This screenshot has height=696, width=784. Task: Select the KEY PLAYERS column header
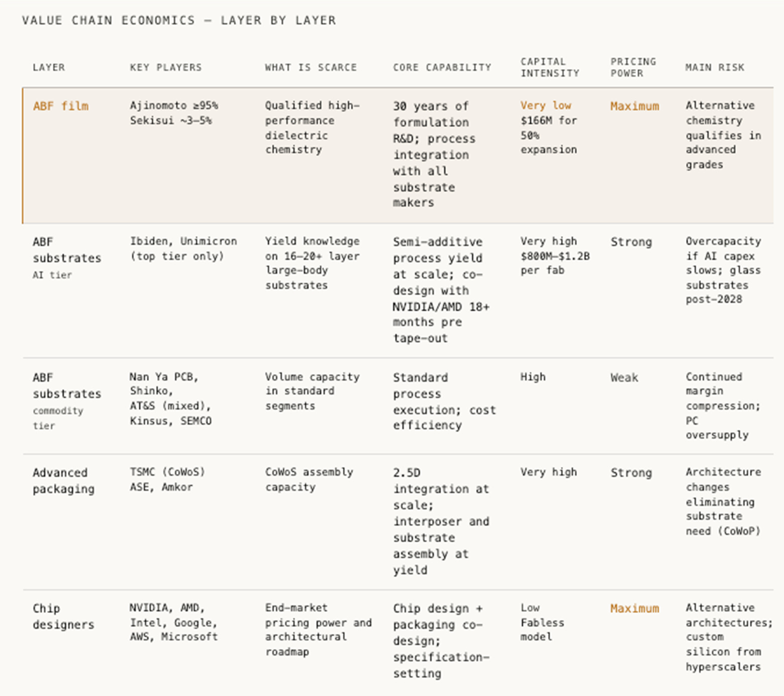pyautogui.click(x=166, y=67)
